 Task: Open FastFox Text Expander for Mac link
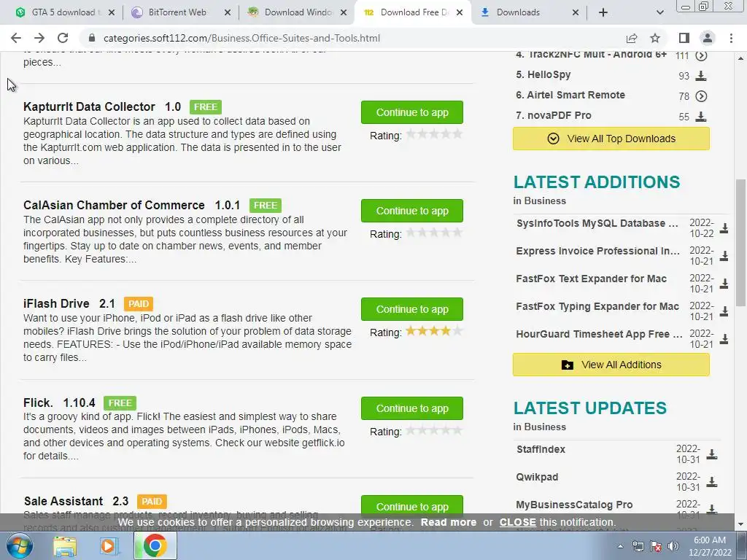click(x=591, y=279)
